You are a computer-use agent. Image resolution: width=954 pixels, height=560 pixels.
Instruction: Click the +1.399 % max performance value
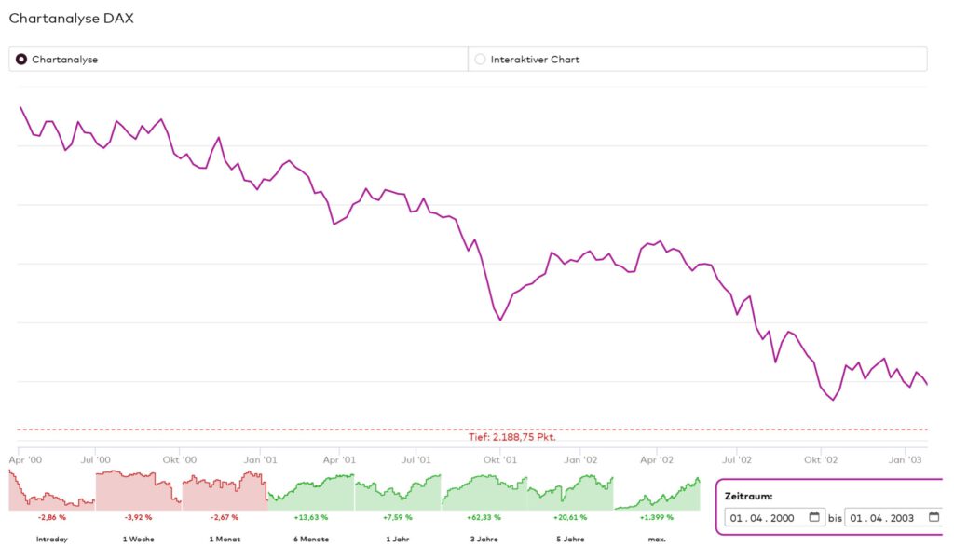[x=657, y=517]
